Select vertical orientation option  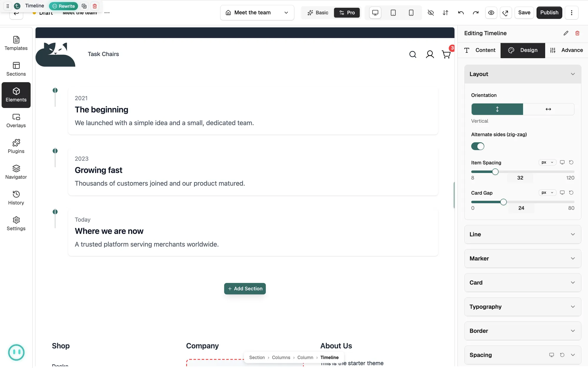click(497, 109)
